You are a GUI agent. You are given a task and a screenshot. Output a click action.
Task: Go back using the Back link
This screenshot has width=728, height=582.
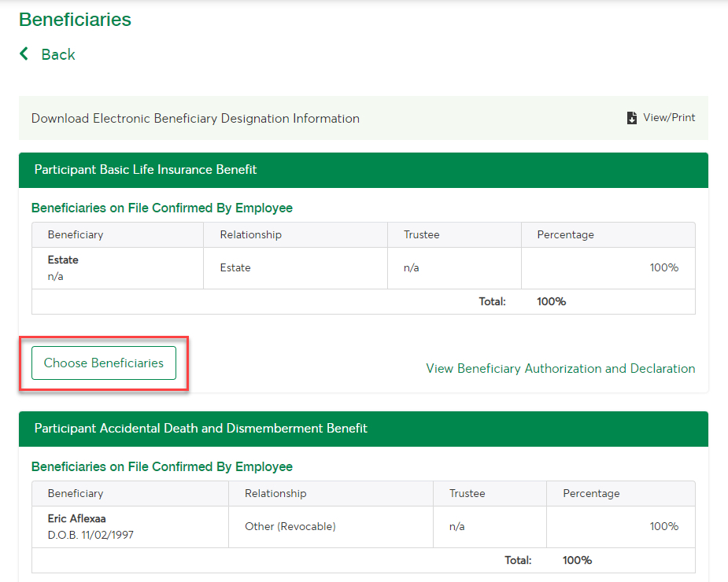tap(58, 54)
